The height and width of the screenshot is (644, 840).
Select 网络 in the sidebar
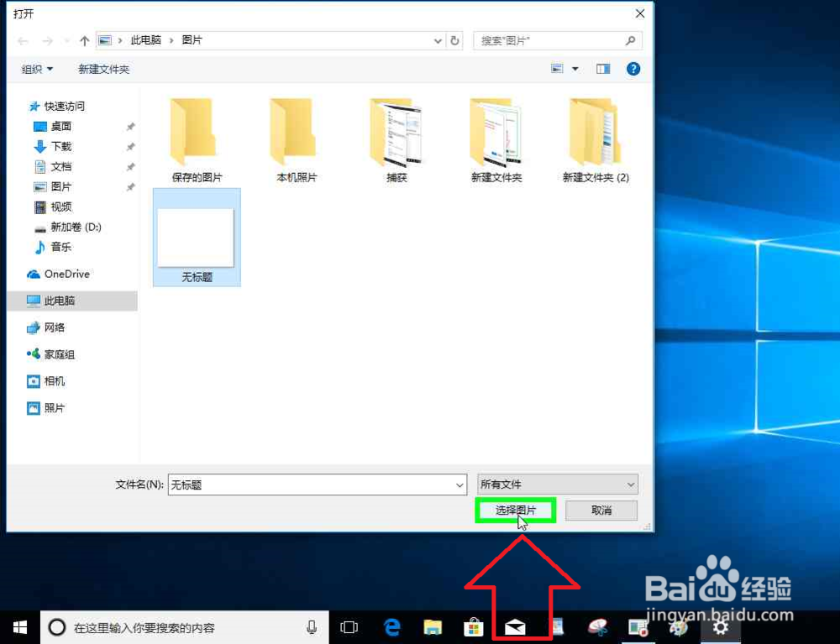[46, 327]
